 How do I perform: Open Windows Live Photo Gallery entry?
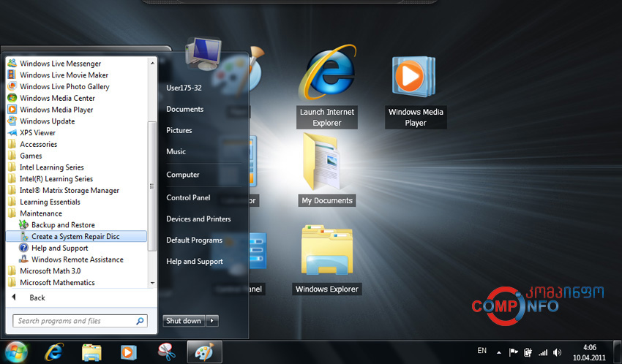pos(64,86)
